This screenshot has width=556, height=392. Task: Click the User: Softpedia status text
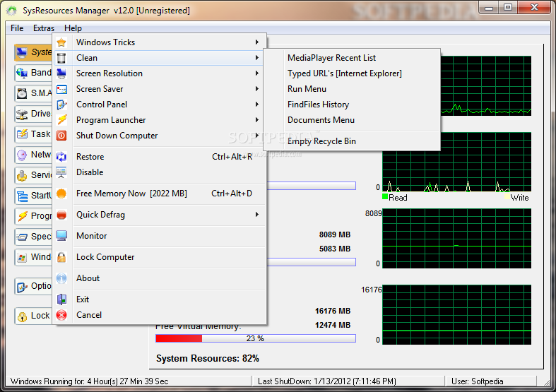coord(477,381)
